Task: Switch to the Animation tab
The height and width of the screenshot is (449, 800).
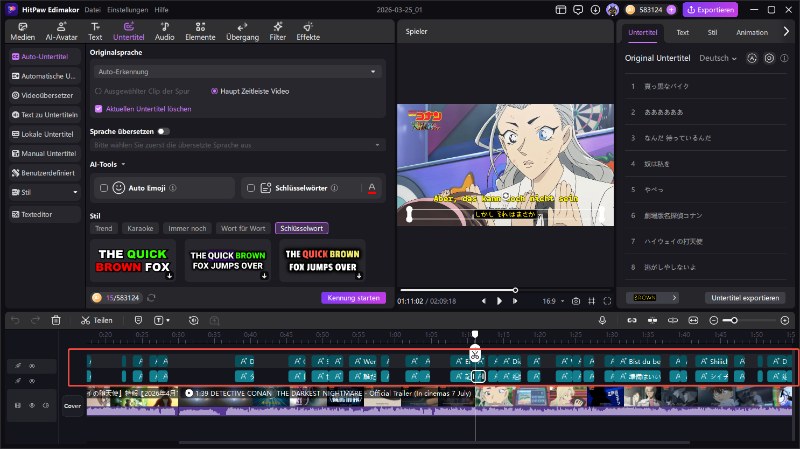Action: (752, 32)
